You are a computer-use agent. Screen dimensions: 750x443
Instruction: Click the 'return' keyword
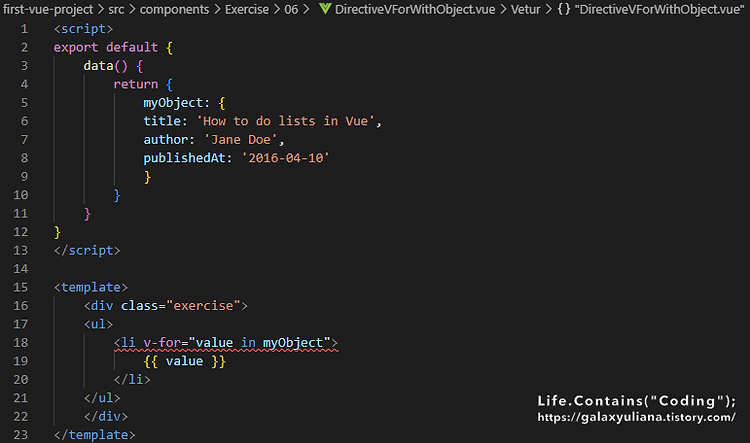[136, 84]
